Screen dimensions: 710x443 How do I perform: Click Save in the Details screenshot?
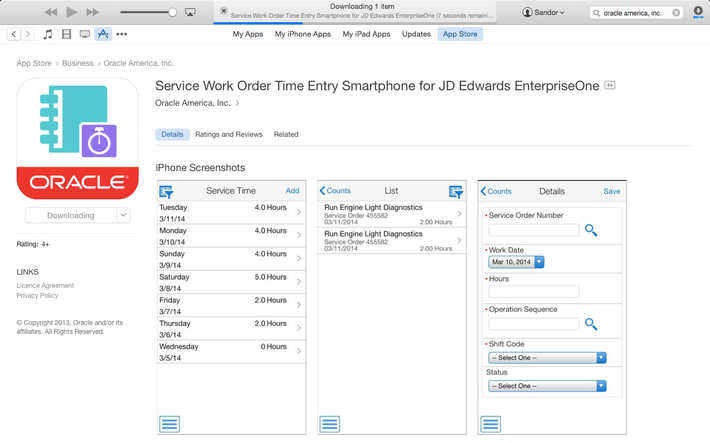click(612, 191)
